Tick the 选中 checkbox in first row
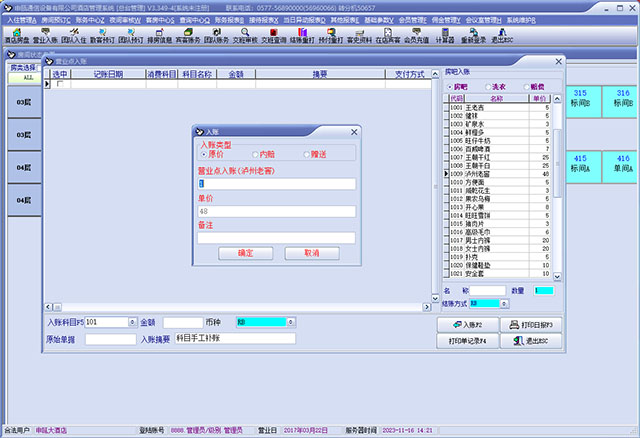640x438 pixels. (60, 84)
